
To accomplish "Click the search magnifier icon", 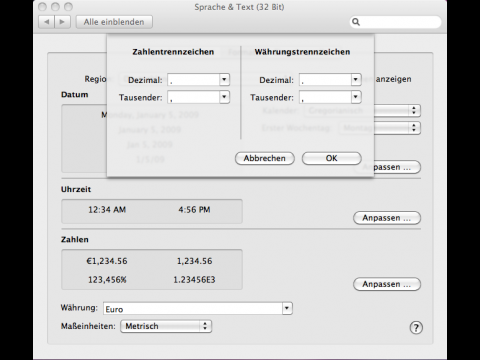I will coord(356,22).
